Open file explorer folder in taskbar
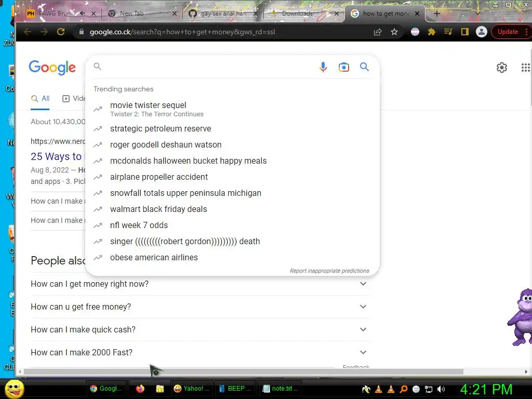Image resolution: width=532 pixels, height=399 pixels. point(160,389)
